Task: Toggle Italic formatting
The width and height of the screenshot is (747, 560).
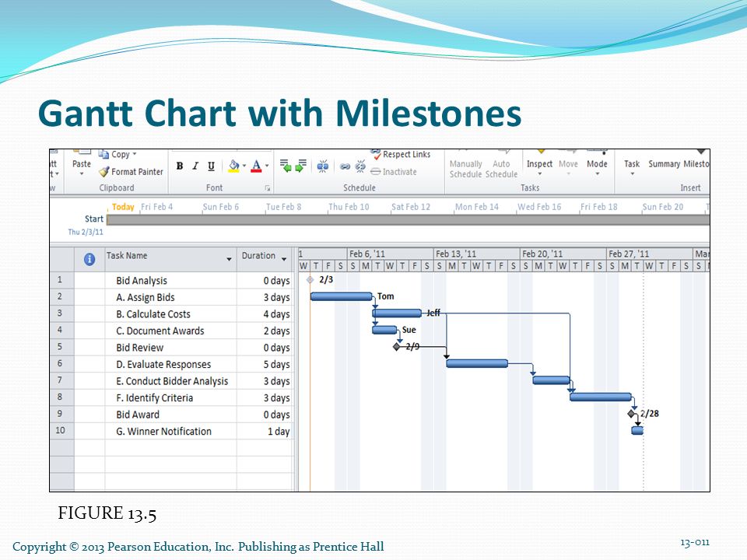Action: [x=195, y=166]
